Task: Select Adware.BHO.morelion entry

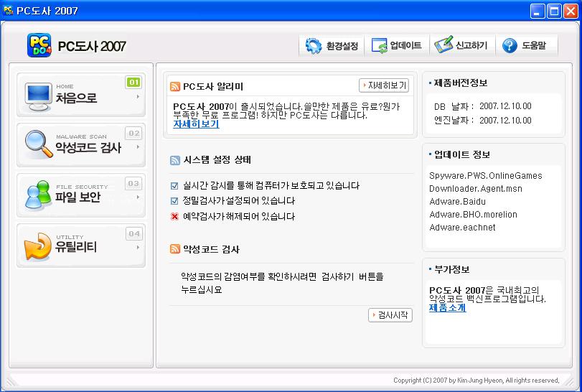Action: pyautogui.click(x=473, y=215)
